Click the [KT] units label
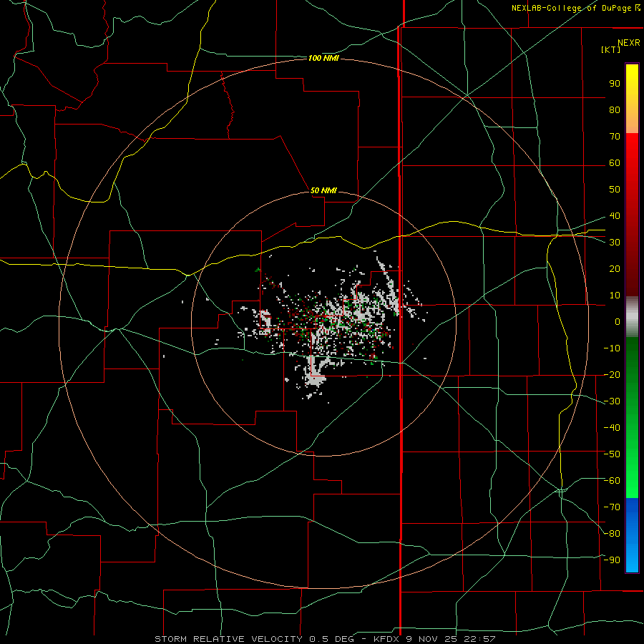The width and height of the screenshot is (644, 644). (611, 49)
